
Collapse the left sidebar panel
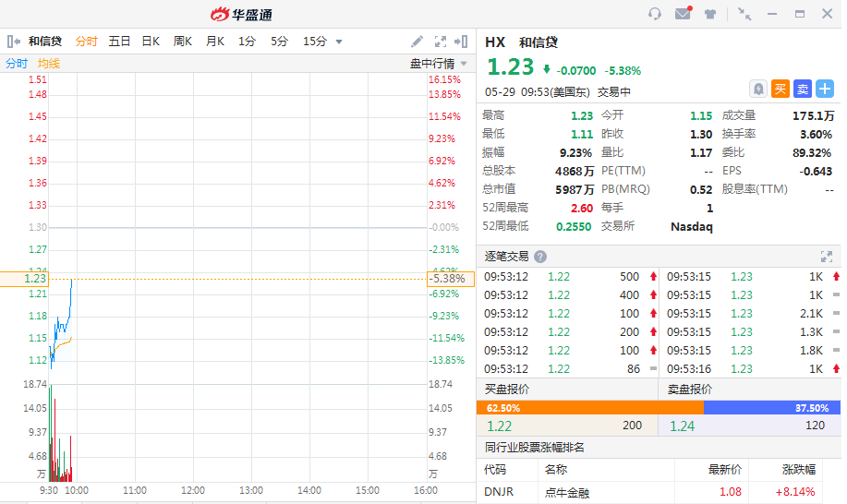click(14, 42)
